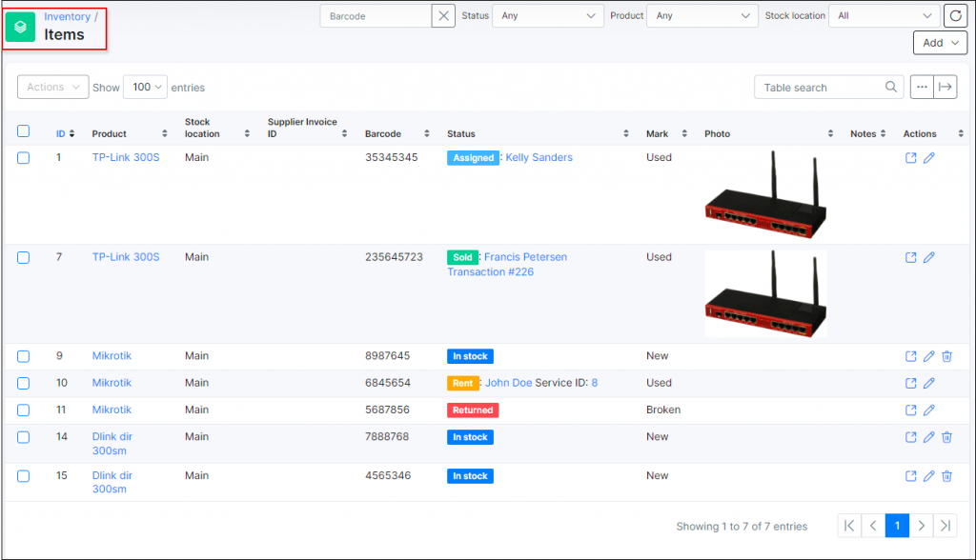Select the checkbox on the Dlink dir 300sm row
This screenshot has width=976, height=560.
point(23,436)
